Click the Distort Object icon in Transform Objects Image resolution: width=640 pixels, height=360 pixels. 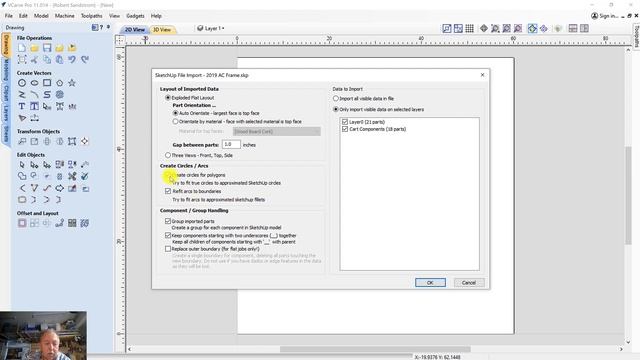coord(72,141)
